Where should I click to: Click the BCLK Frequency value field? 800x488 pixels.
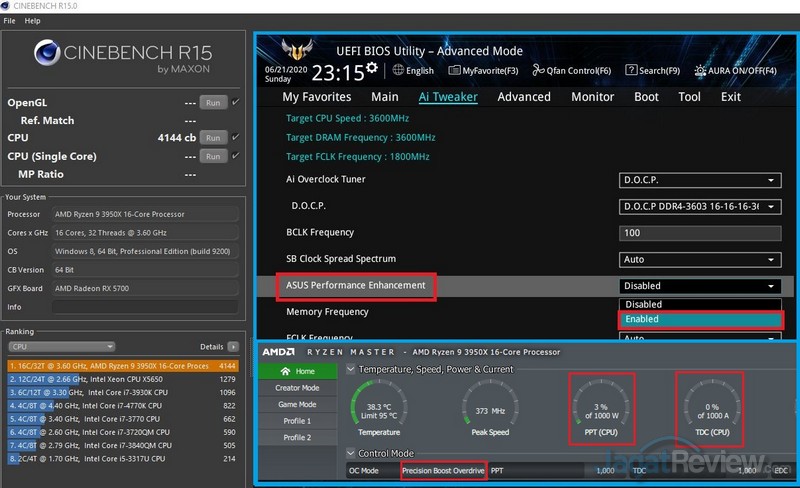click(x=700, y=233)
